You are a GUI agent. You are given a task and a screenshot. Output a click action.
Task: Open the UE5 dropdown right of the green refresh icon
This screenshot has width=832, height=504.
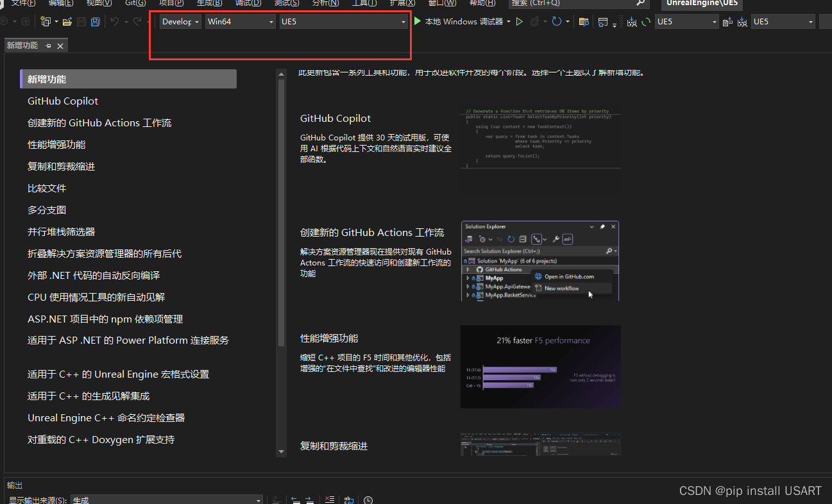[x=687, y=22]
